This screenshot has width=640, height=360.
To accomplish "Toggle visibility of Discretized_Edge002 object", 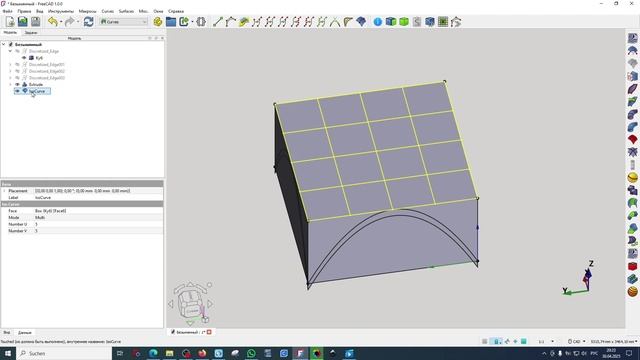I will pyautogui.click(x=17, y=71).
